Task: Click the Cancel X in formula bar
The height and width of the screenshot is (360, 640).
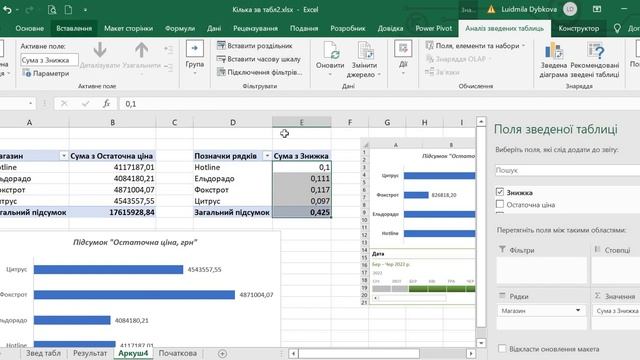Action: (x=64, y=104)
